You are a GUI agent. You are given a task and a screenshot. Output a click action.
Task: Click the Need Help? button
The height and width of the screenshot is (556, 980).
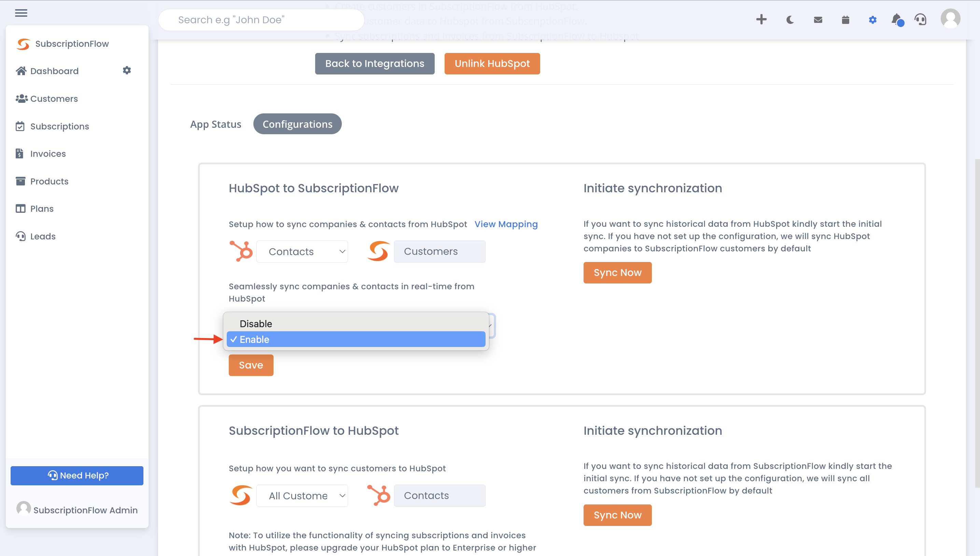pos(77,475)
